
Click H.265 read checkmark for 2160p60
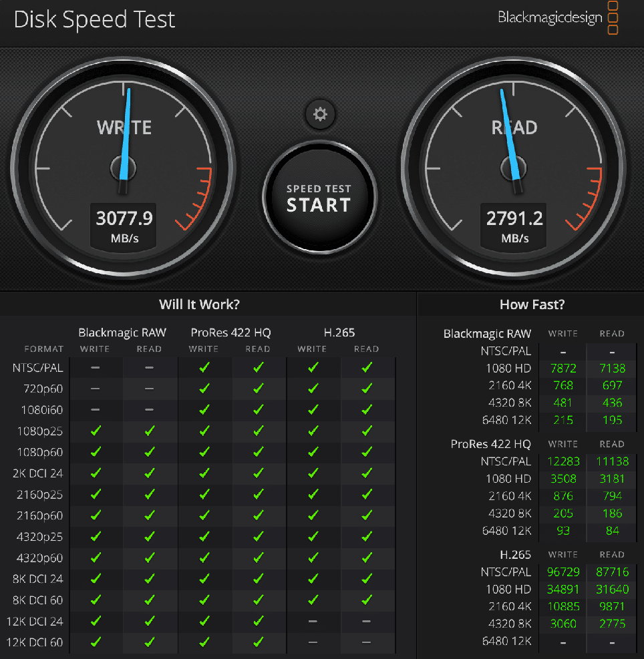[366, 515]
